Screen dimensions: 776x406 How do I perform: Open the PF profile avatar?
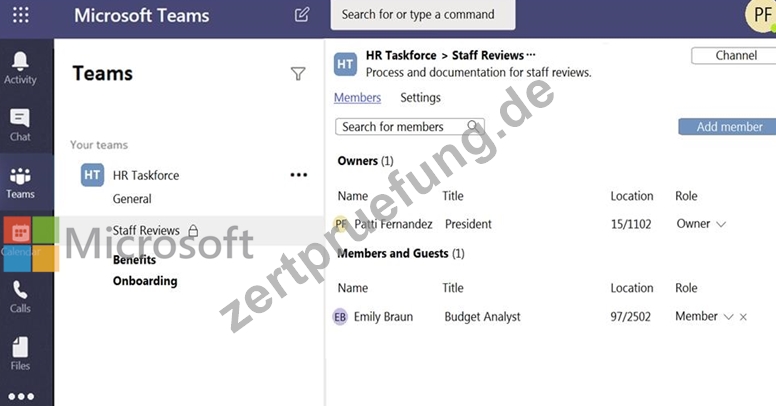762,15
